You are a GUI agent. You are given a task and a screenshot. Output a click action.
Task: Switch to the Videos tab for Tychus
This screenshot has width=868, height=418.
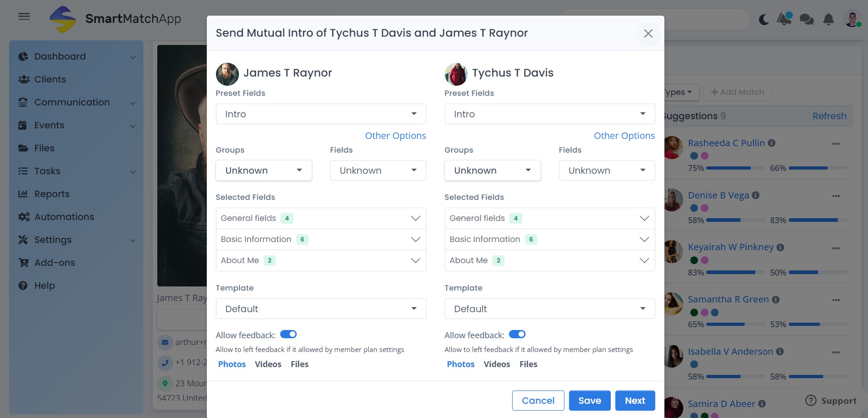click(497, 364)
